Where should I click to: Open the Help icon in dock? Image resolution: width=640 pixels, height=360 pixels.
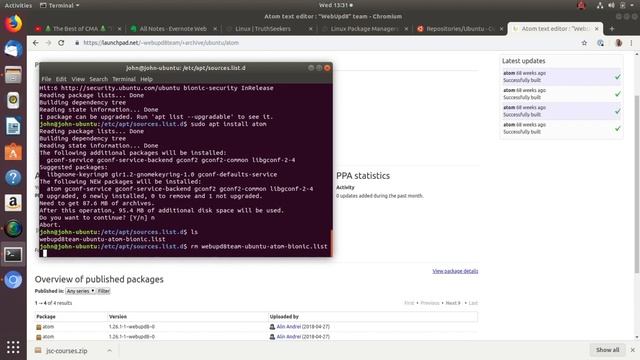(x=13, y=178)
